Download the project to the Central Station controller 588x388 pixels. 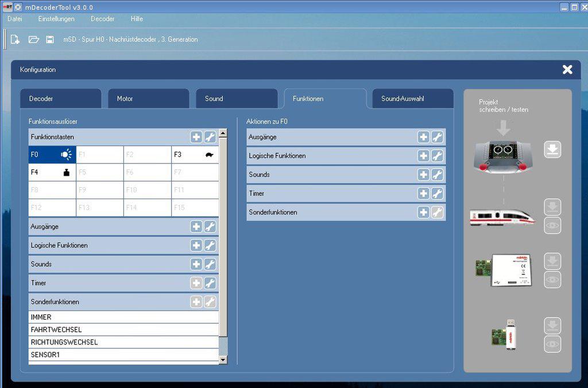pyautogui.click(x=552, y=150)
